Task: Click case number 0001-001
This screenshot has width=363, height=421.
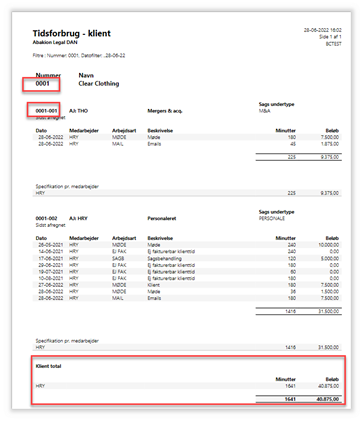Action: pyautogui.click(x=46, y=111)
